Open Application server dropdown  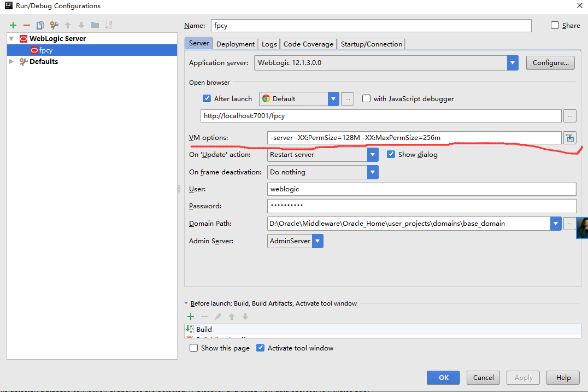(512, 63)
